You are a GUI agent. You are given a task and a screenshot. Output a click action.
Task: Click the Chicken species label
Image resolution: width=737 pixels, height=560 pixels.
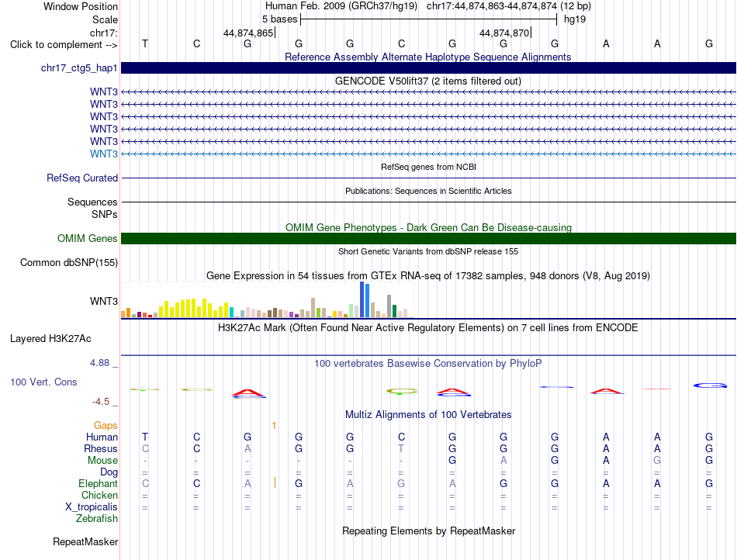[x=99, y=495]
